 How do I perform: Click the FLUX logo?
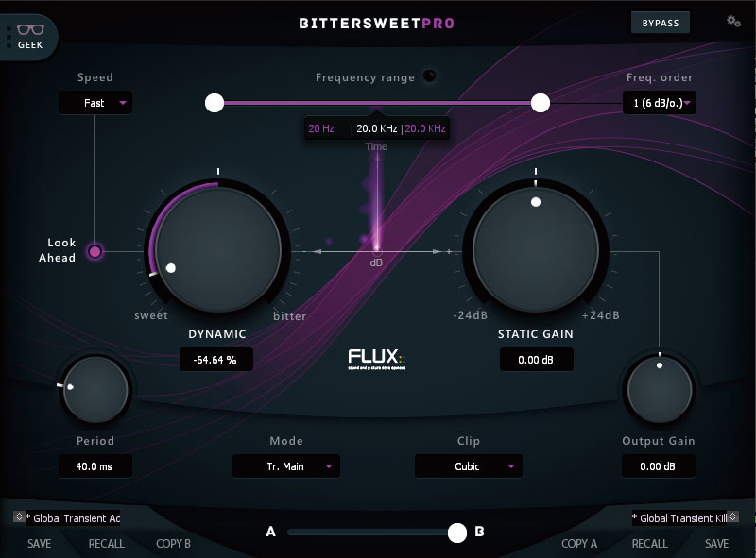376,359
